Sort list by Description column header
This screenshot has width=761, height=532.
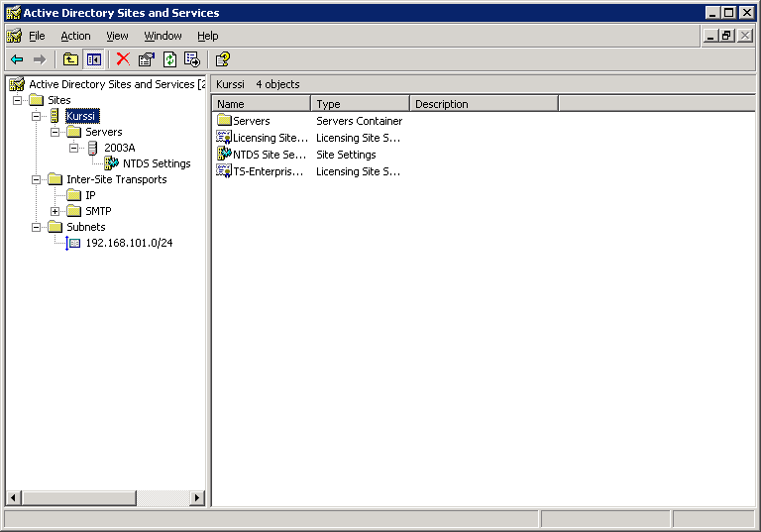point(485,104)
